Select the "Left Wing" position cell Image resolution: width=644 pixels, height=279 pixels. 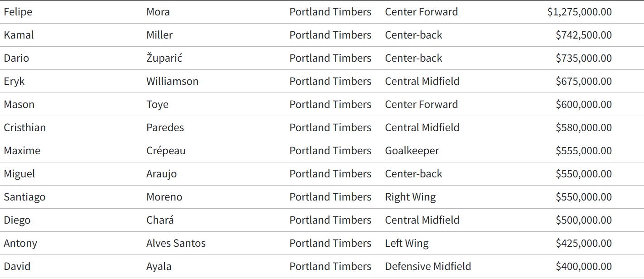click(407, 243)
